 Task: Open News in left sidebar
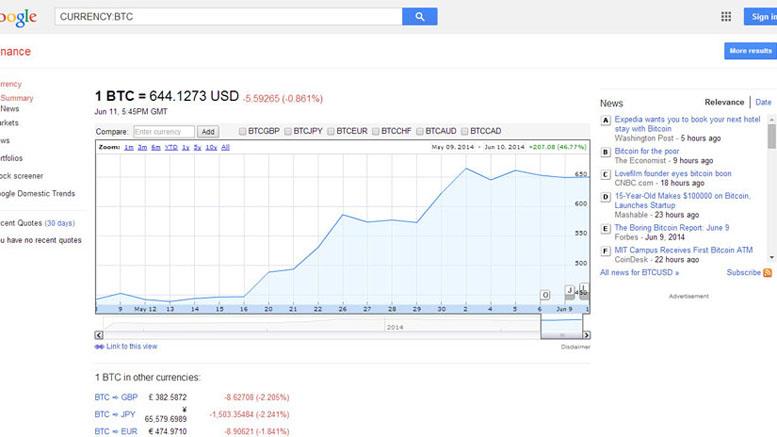tap(9, 109)
